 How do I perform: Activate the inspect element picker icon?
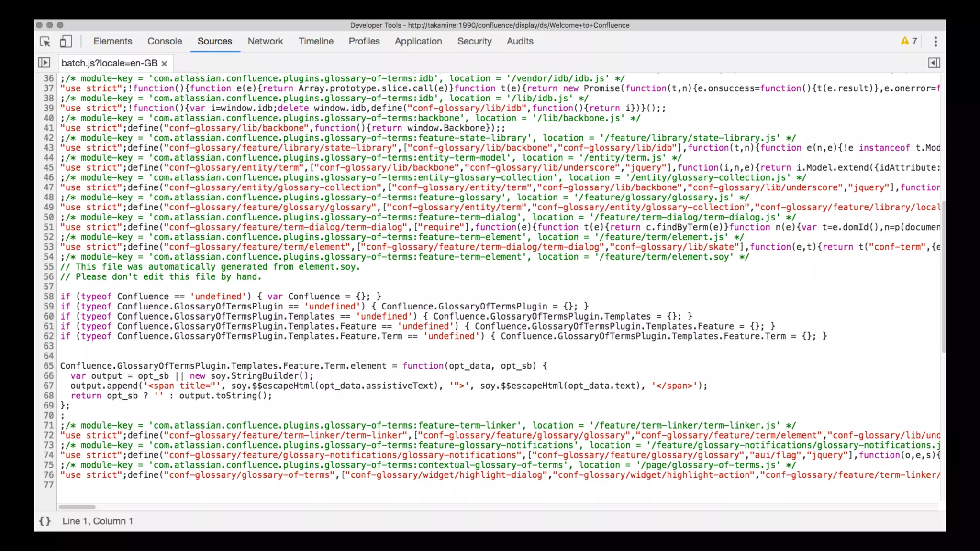pos(45,42)
